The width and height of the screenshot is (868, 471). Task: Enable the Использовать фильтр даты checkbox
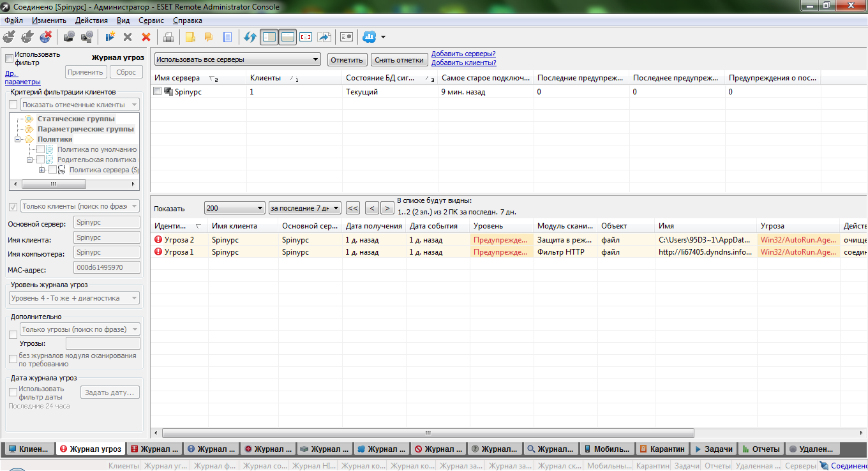pyautogui.click(x=13, y=392)
